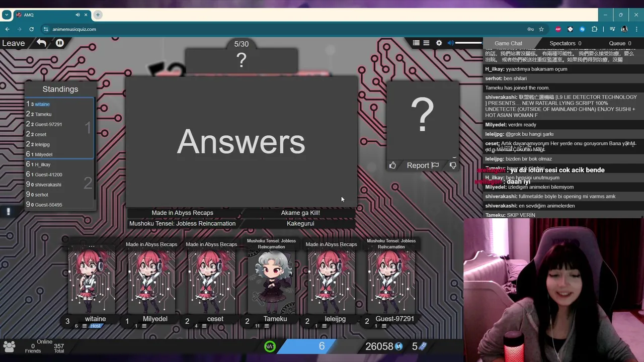Open the browser extensions puzzle icon
Viewport: 644px width, 362px height.
pyautogui.click(x=594, y=29)
